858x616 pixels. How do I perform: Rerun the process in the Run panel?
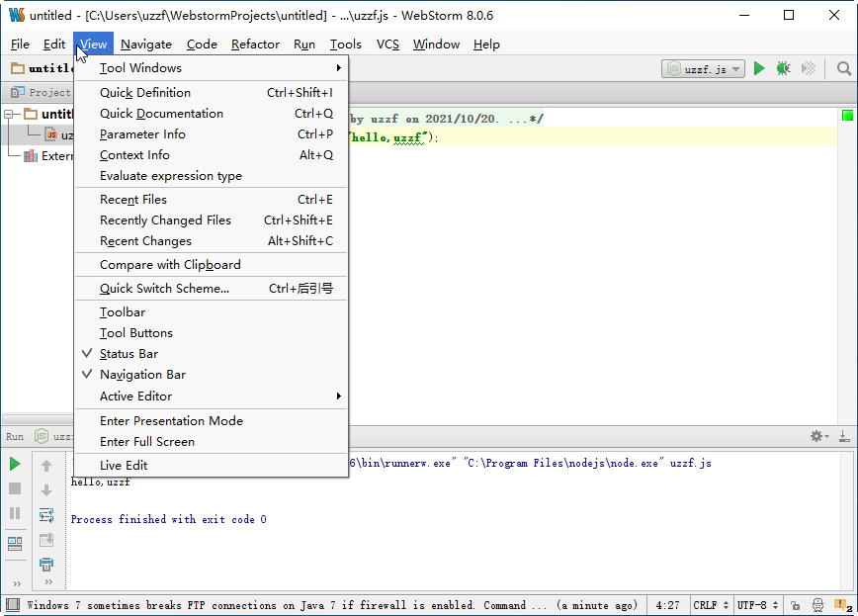pyautogui.click(x=15, y=465)
